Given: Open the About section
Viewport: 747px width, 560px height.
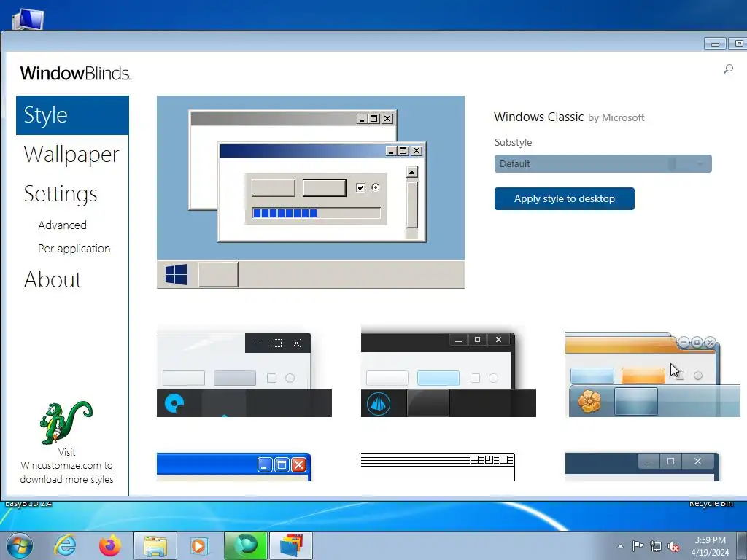Looking at the screenshot, I should [53, 279].
